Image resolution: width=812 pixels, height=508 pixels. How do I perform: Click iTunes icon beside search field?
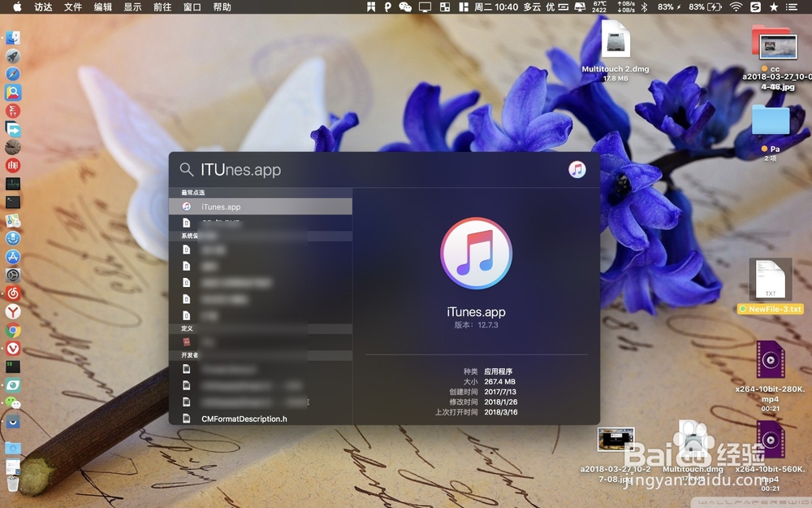pyautogui.click(x=577, y=170)
